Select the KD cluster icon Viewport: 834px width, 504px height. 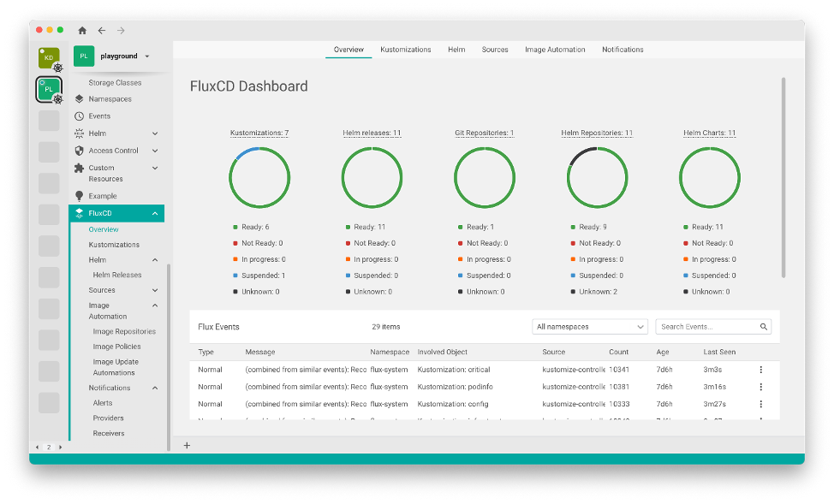50,58
